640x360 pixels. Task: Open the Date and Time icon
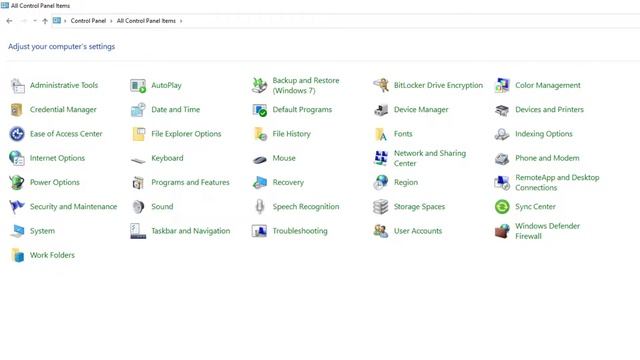[138, 109]
